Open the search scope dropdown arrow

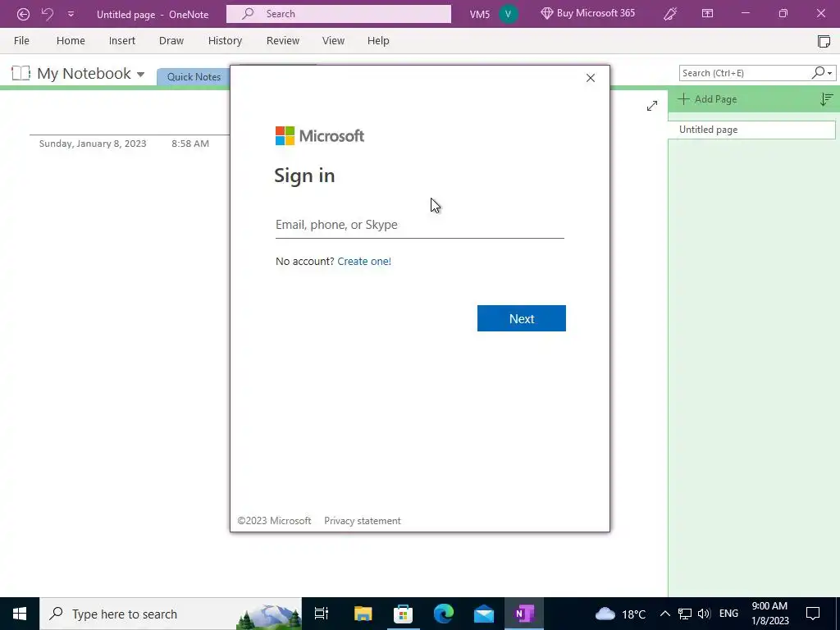click(830, 73)
